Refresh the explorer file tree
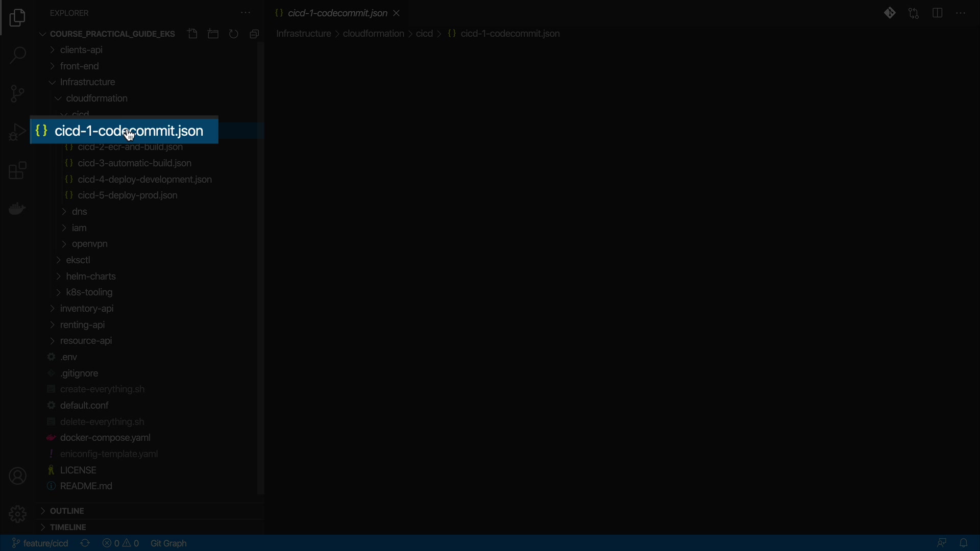The height and width of the screenshot is (551, 980). point(234,34)
